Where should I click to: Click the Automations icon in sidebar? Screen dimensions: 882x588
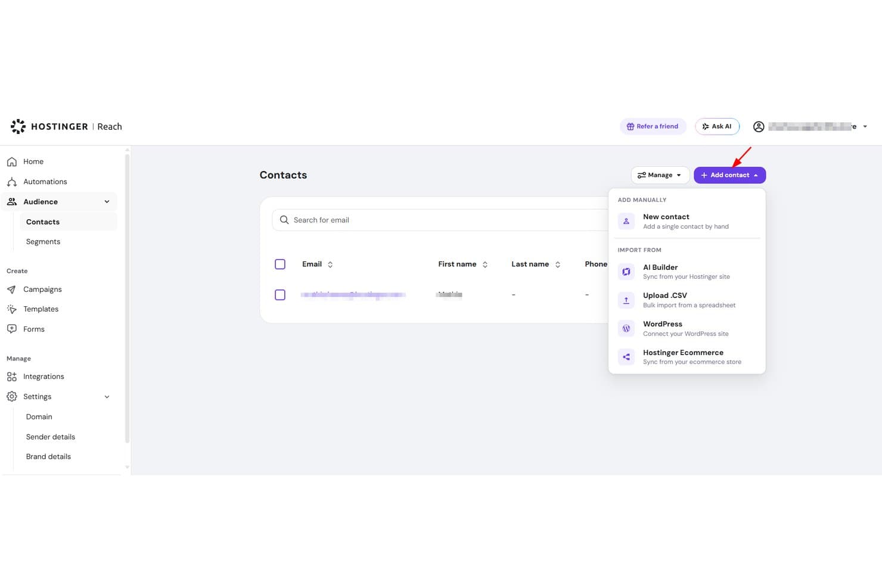click(x=12, y=182)
